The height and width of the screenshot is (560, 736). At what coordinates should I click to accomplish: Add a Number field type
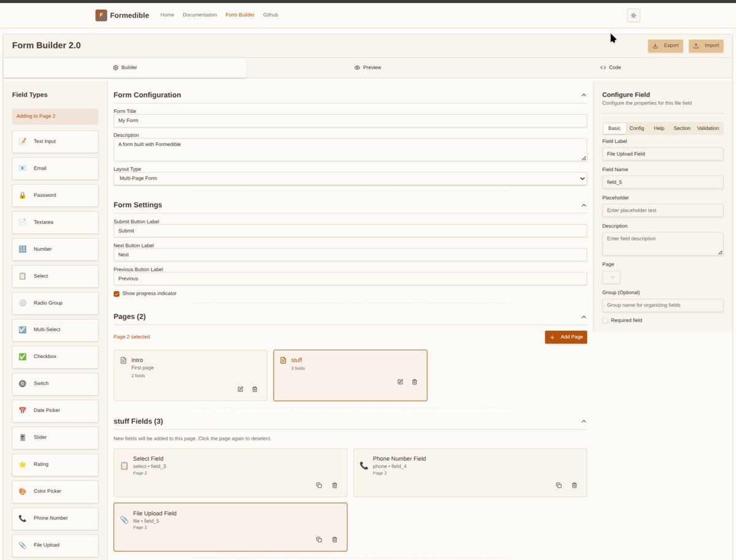tap(55, 249)
